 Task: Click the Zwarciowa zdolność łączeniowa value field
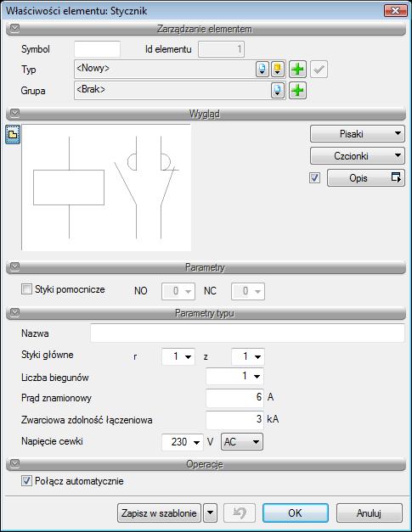(234, 420)
